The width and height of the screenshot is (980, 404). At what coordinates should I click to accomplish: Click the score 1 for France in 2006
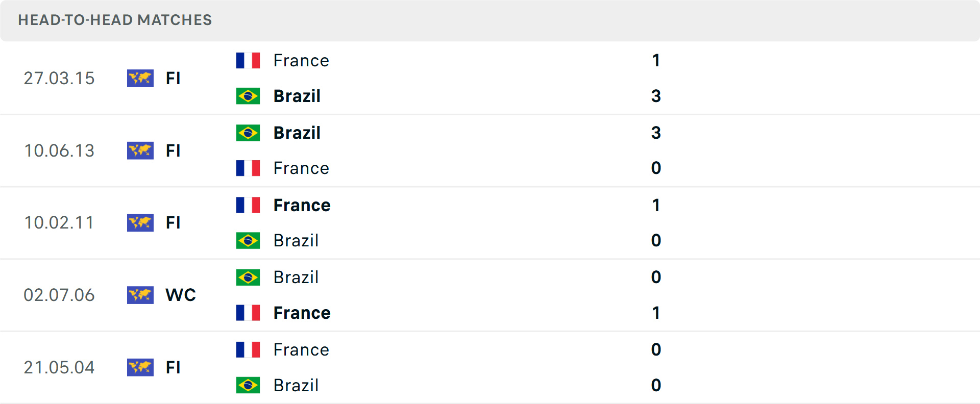[x=656, y=313]
